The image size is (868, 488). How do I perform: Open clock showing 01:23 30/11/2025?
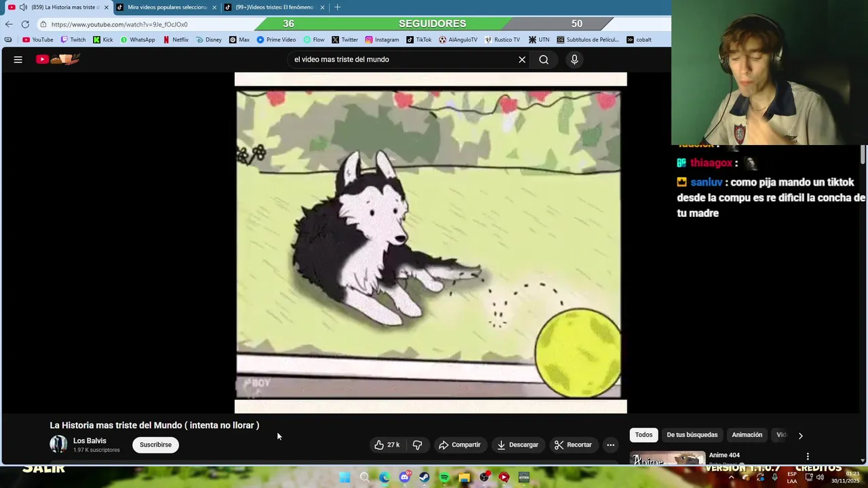click(x=846, y=477)
